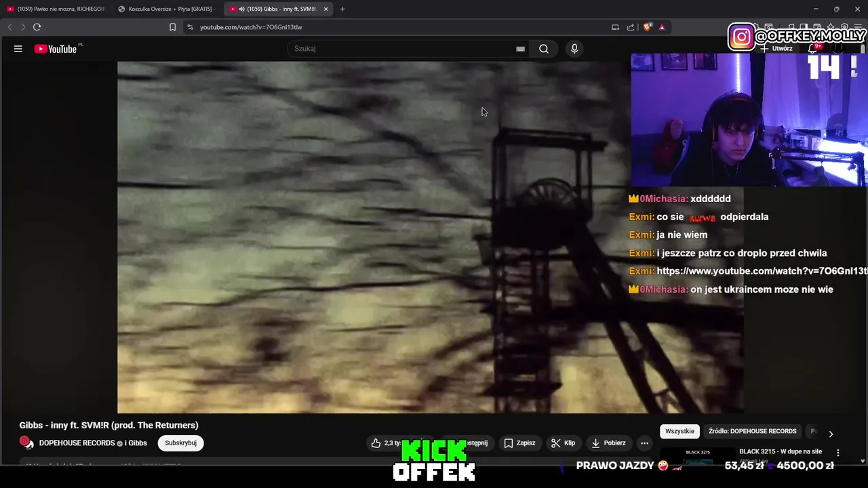This screenshot has width=868, height=488.
Task: Close the Gibbs - inny tab
Action: tap(325, 9)
